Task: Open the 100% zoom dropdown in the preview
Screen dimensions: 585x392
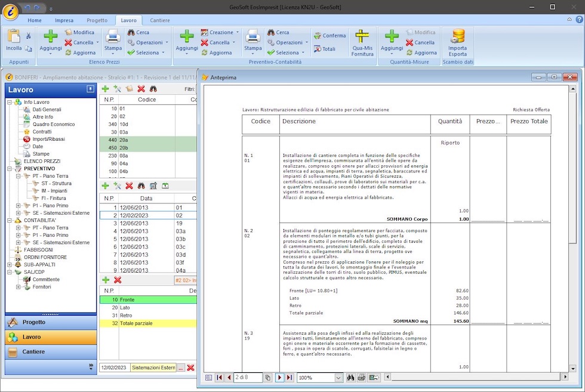Action: (338, 378)
